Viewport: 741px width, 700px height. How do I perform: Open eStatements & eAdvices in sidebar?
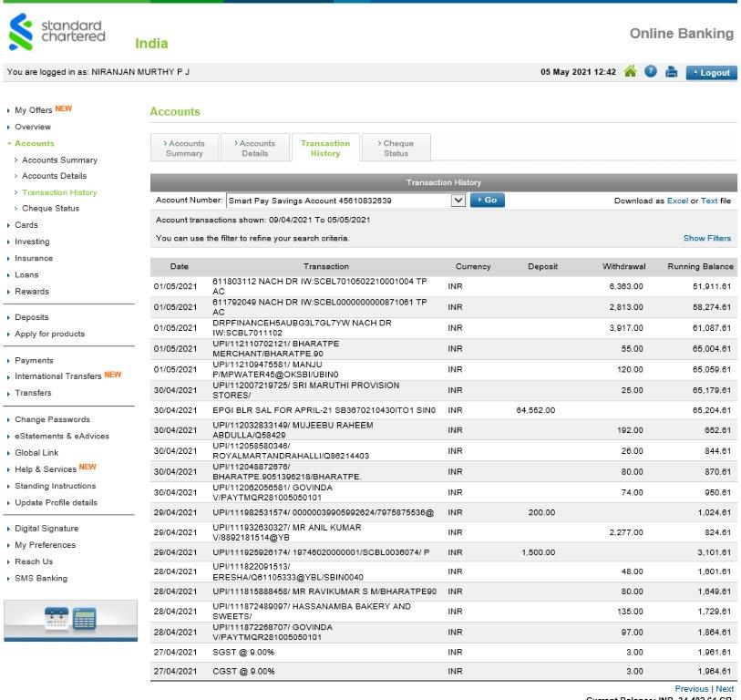[62, 436]
